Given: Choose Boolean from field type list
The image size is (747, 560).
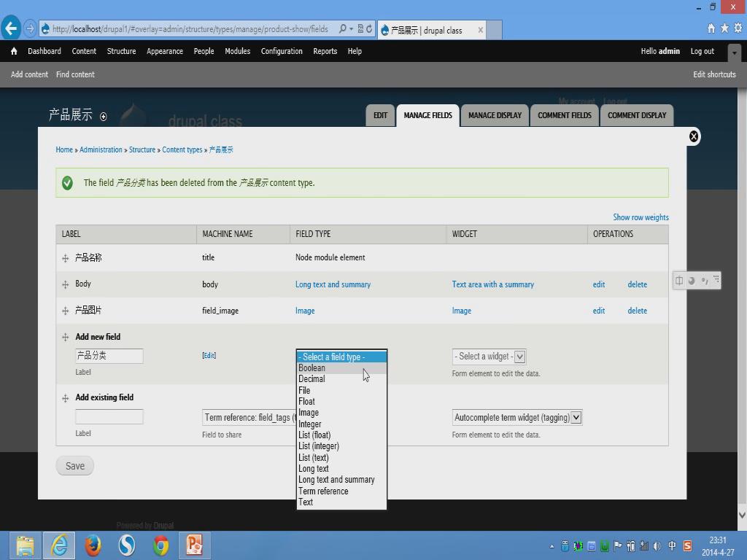Looking at the screenshot, I should pyautogui.click(x=341, y=368).
